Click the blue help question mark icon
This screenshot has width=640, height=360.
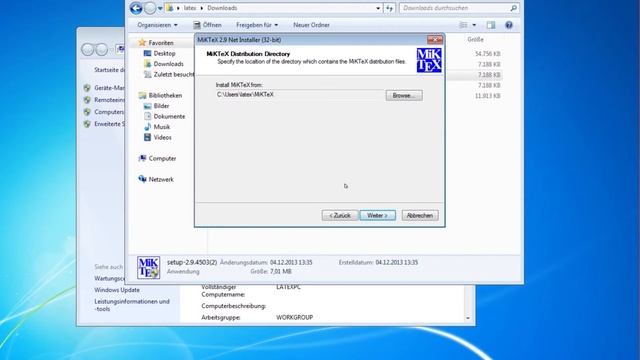[509, 25]
